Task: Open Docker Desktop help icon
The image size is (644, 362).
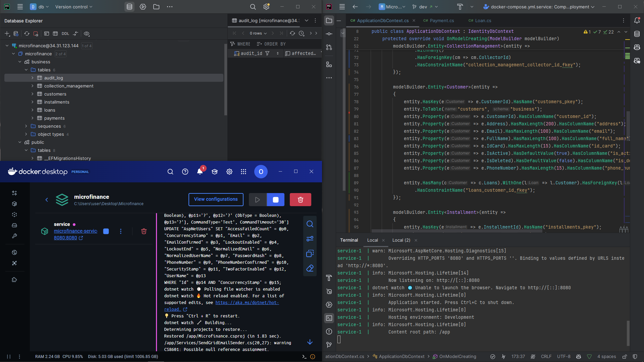Action: tap(185, 172)
